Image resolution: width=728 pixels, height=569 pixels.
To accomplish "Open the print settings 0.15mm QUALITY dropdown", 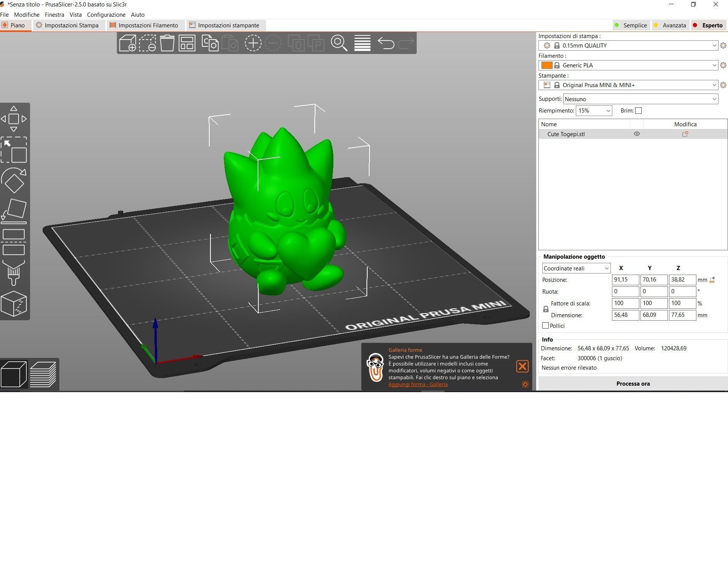I will coord(628,46).
